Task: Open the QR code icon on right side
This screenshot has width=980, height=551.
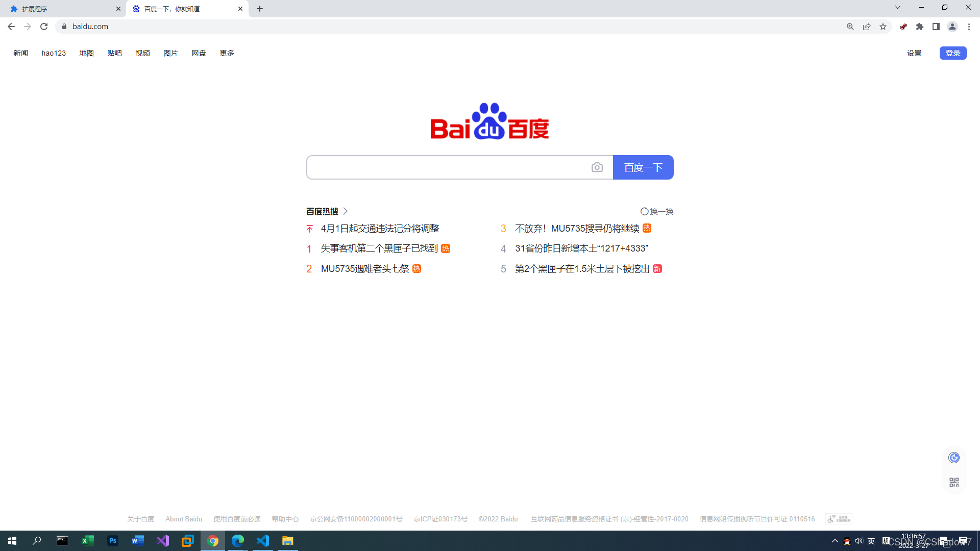Action: 954,482
